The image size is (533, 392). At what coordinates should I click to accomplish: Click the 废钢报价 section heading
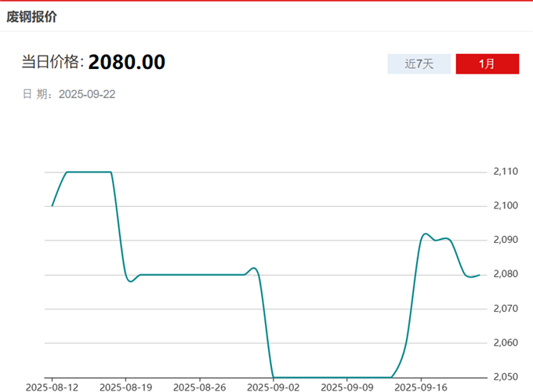pos(31,16)
